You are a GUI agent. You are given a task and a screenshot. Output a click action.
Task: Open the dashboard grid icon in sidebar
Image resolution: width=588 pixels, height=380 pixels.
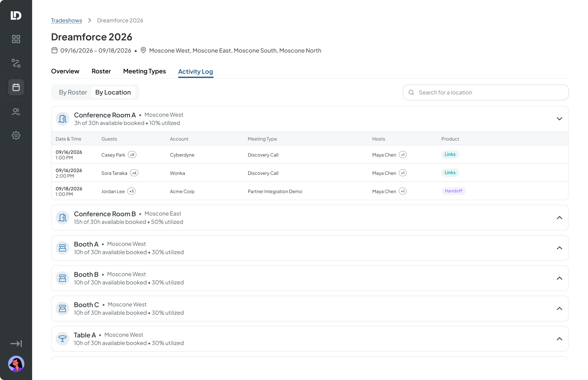(16, 39)
